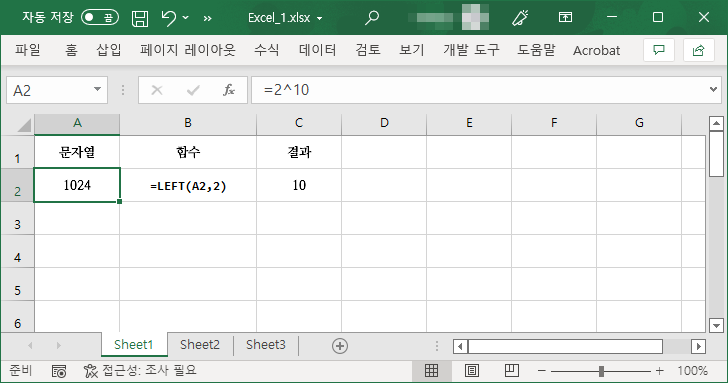Open the Name Box dropdown arrow
This screenshot has width=728, height=383.
pos(98,90)
